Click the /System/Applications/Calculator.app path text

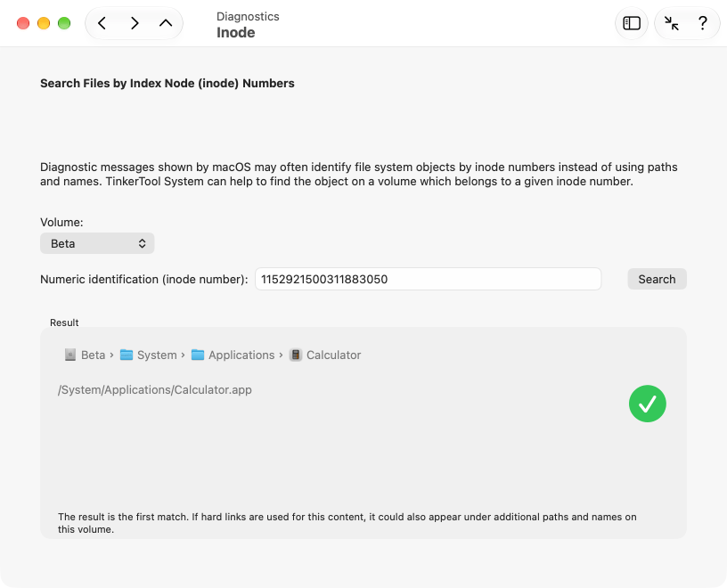(x=155, y=390)
